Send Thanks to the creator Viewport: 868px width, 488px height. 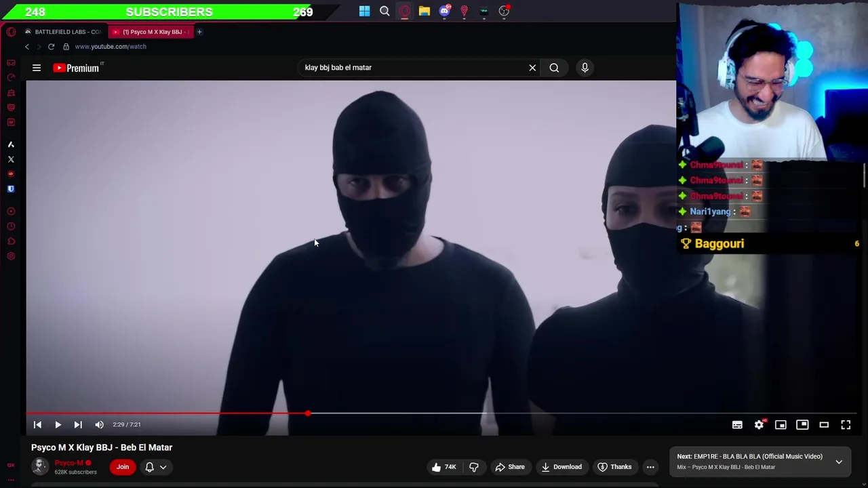[614, 467]
